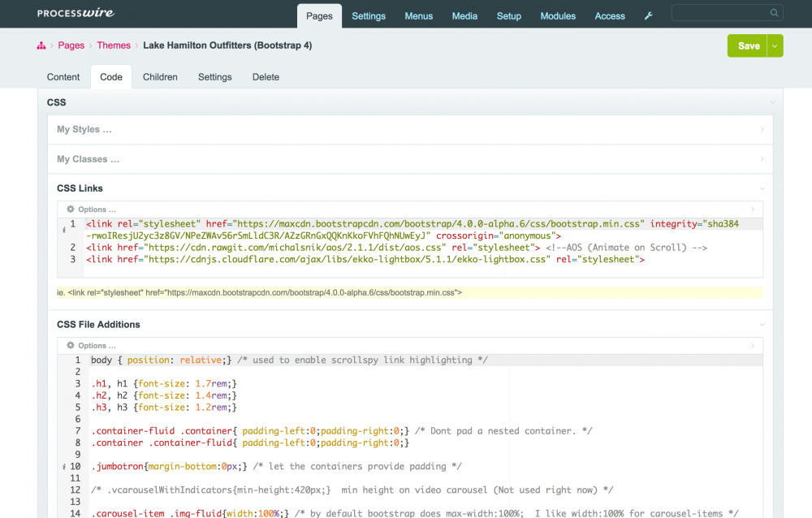Open the Save button dropdown arrow
The image size is (812, 518).
(775, 46)
